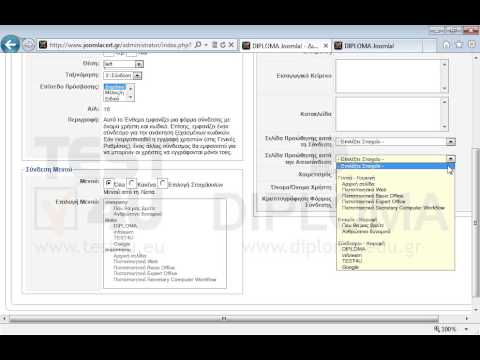Select the 'Όλα' menus radio button
This screenshot has width=480, height=360.
(109, 183)
